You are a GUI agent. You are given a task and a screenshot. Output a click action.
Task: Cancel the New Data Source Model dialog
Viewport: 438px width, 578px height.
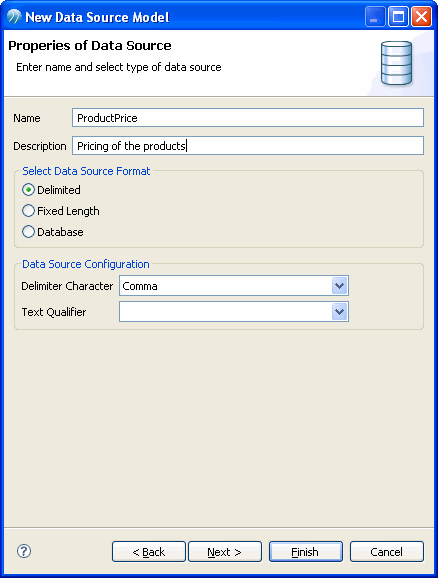[x=387, y=551]
